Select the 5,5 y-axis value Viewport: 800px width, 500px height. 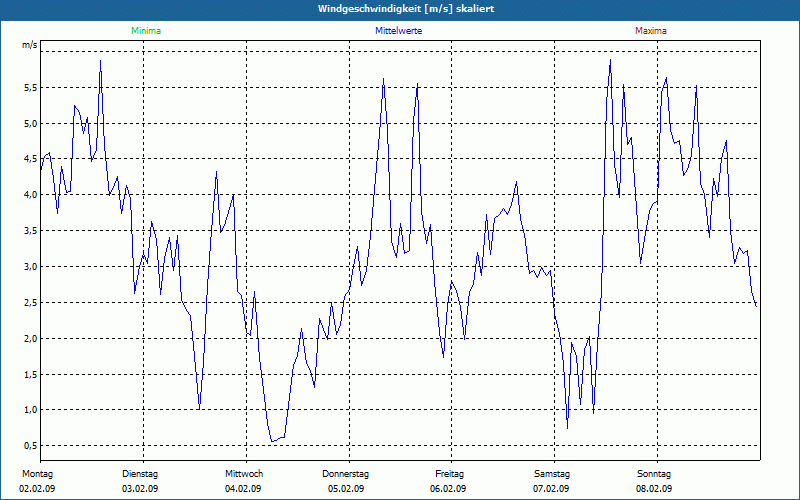point(30,88)
